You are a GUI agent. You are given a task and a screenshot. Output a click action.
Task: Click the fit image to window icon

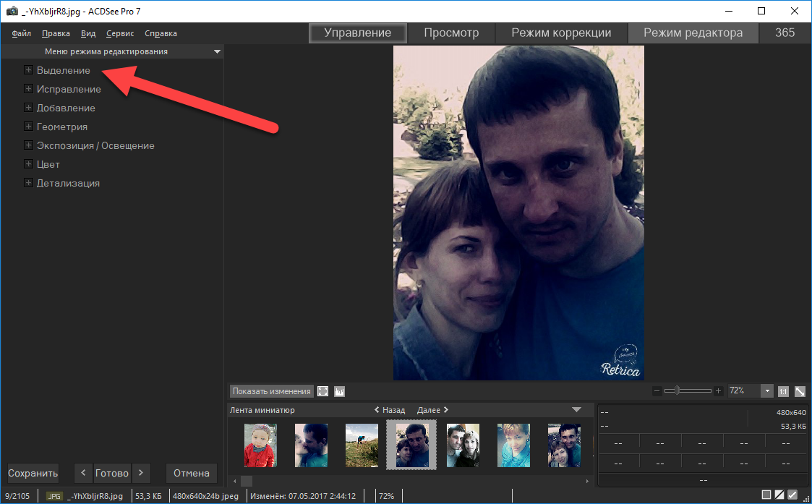point(800,391)
